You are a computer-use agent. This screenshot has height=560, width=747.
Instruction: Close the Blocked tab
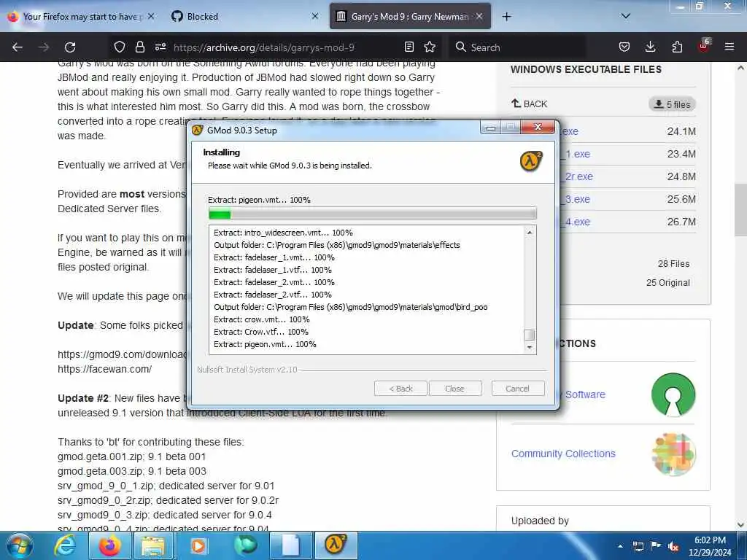315,16
